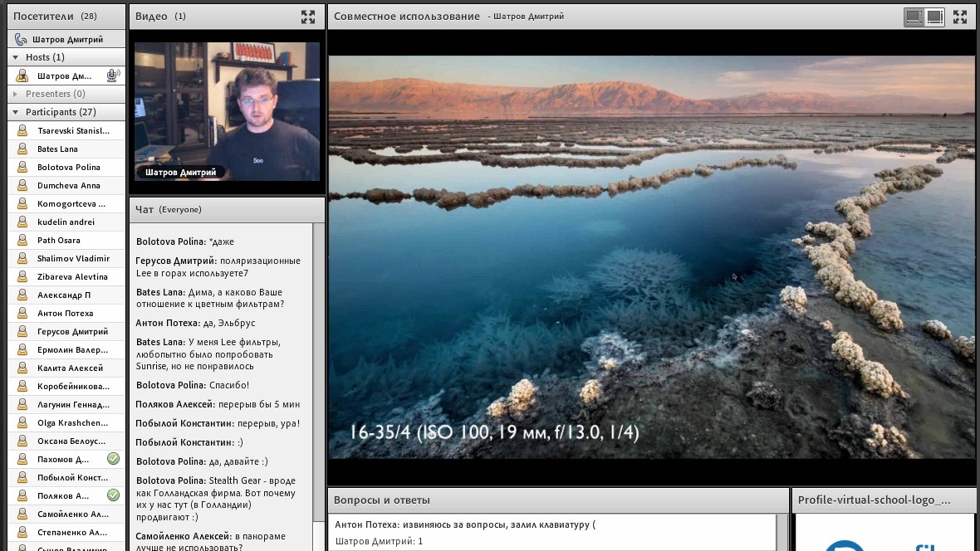Switch to scaled-to-fit share view (left toggle)
The image size is (980, 551).
pos(914,17)
